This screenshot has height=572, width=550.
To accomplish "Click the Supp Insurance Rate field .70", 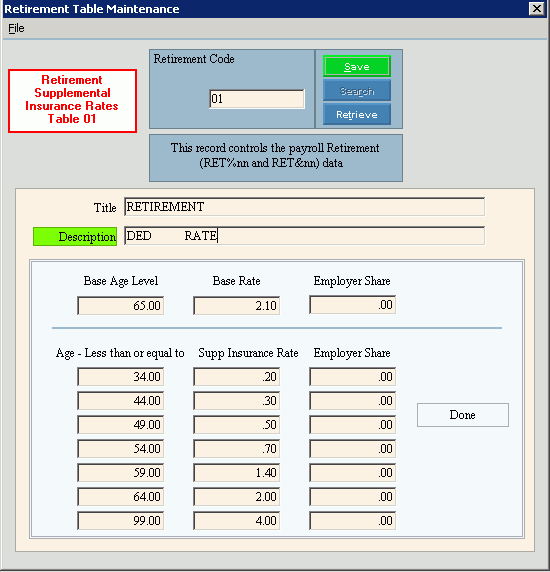I will [x=236, y=448].
